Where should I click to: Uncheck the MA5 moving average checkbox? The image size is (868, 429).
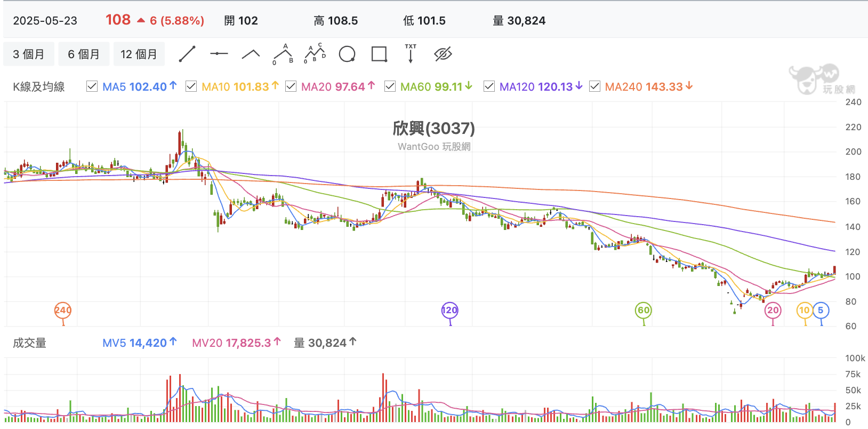(92, 86)
